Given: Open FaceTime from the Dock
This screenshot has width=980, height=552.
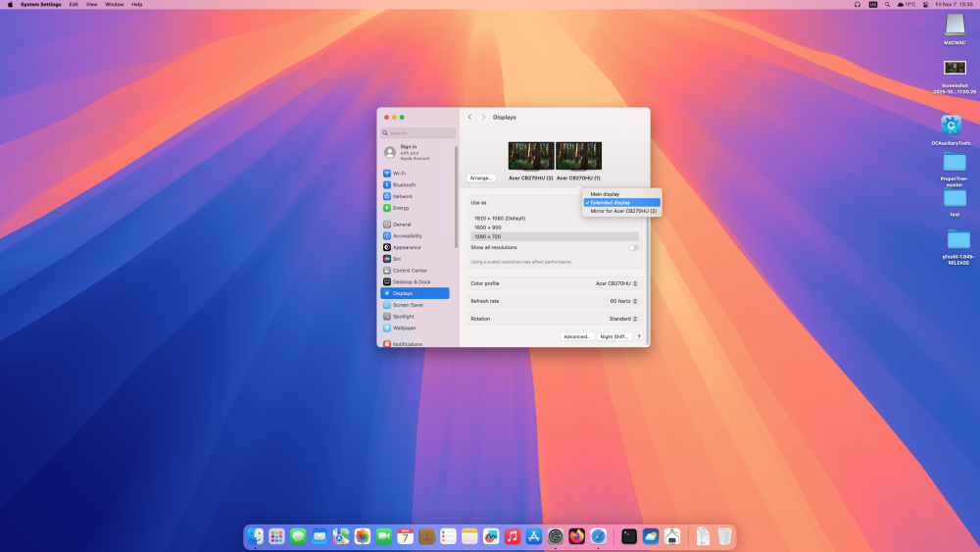Looking at the screenshot, I should point(384,536).
